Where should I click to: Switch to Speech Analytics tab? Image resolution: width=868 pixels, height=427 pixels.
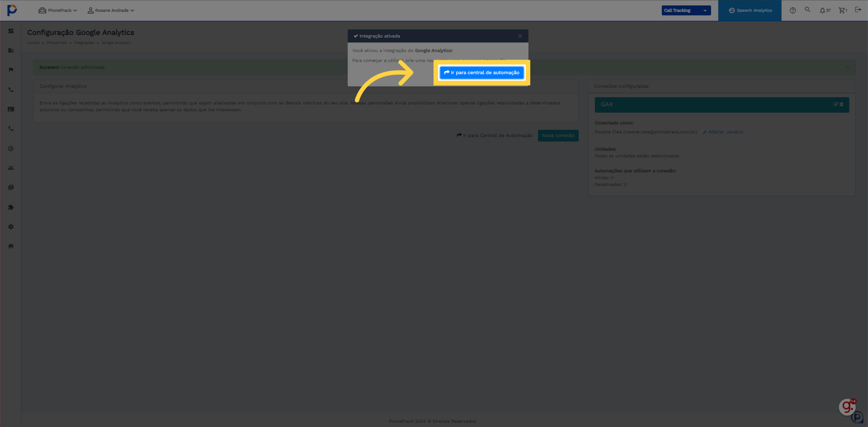tap(750, 10)
